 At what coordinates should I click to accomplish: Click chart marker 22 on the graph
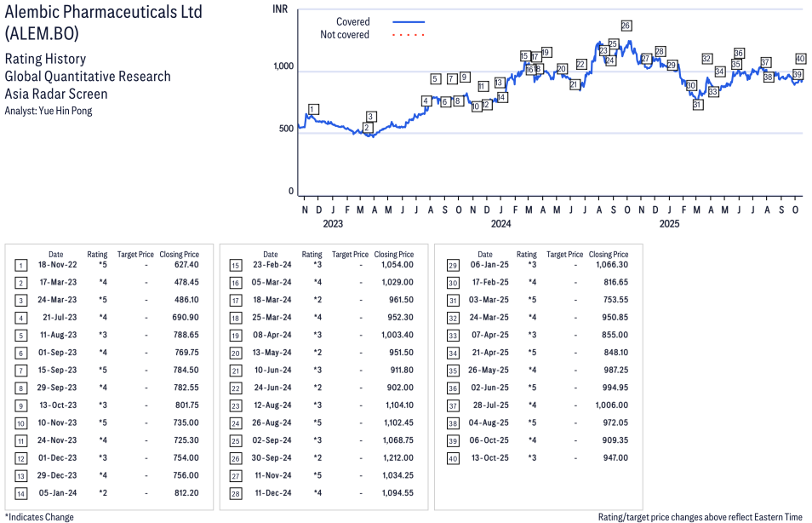580,64
